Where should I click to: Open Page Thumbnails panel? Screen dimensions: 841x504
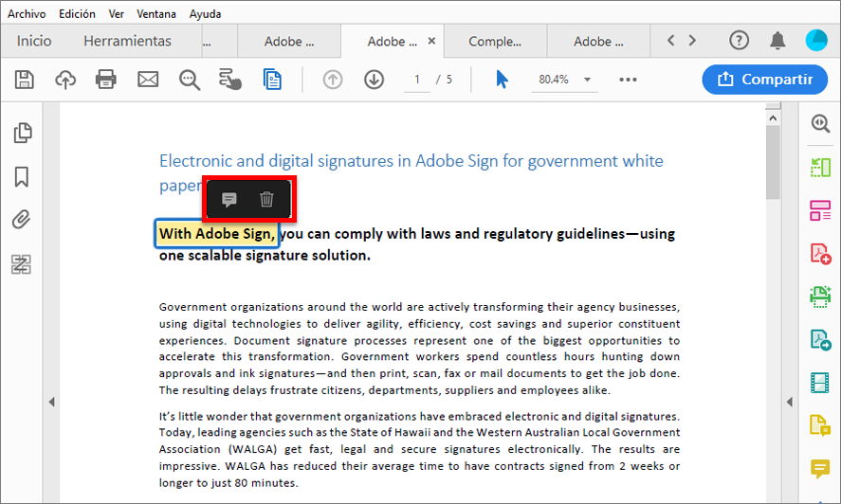click(x=23, y=133)
